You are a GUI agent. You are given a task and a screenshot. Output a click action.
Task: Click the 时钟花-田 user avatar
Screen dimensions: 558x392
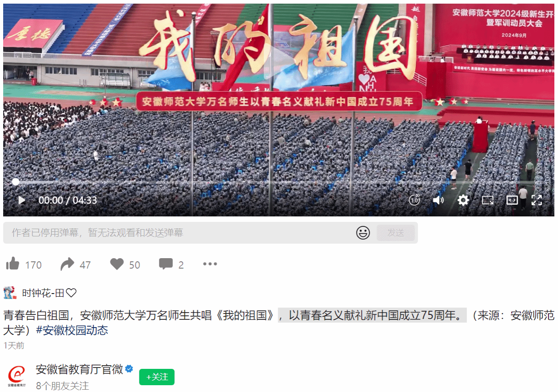(x=10, y=293)
